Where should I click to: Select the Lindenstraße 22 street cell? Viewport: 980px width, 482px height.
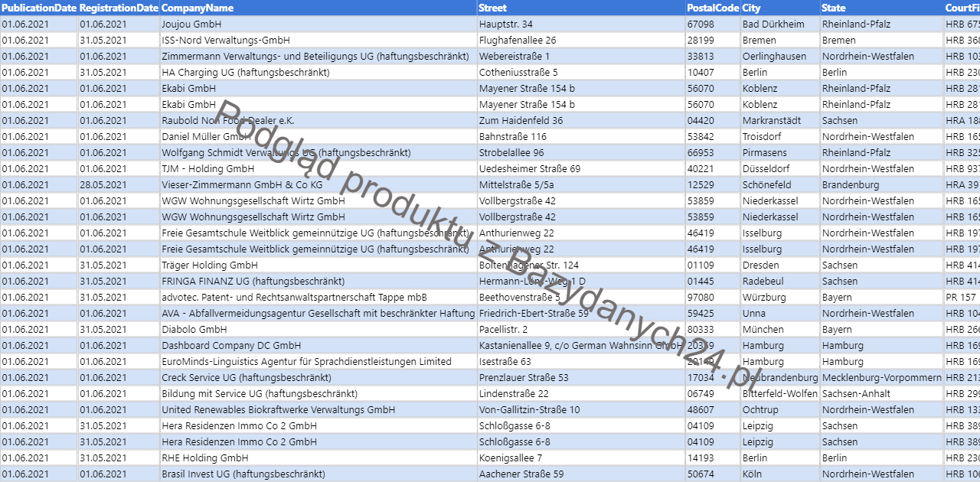(x=581, y=394)
